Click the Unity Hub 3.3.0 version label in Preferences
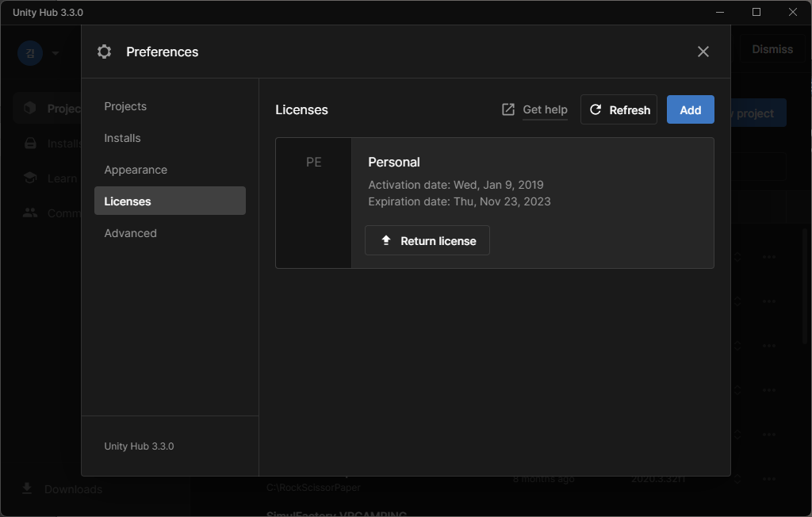812x517 pixels. coord(139,446)
